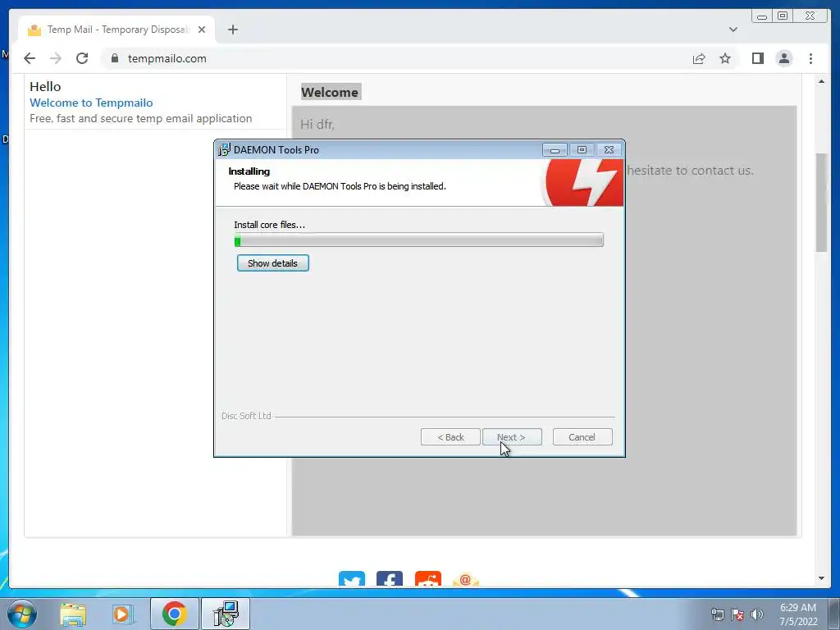Image resolution: width=840 pixels, height=630 pixels.
Task: Click the page vertical scrollbar thumb
Action: click(x=821, y=203)
